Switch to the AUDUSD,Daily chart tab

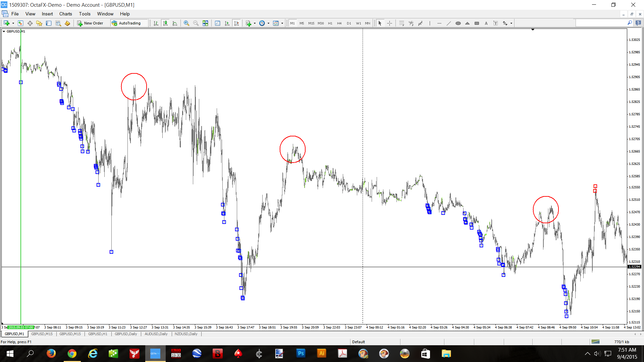tap(156, 334)
